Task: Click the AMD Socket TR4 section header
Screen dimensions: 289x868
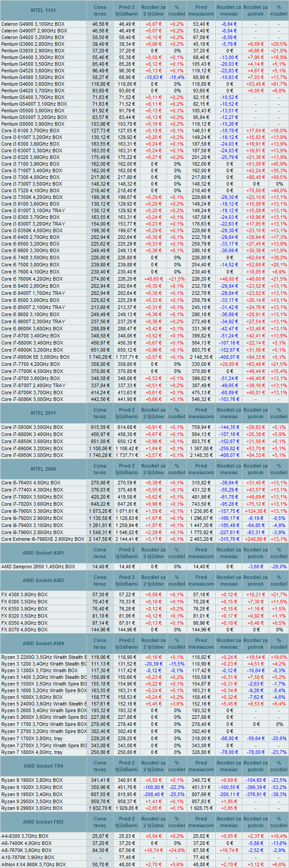Action: pos(43,766)
